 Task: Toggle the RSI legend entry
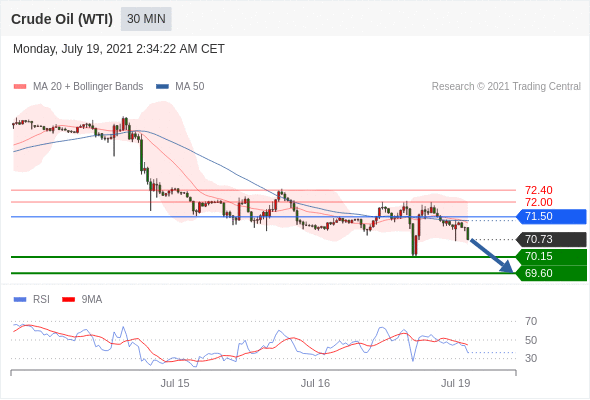[32, 300]
